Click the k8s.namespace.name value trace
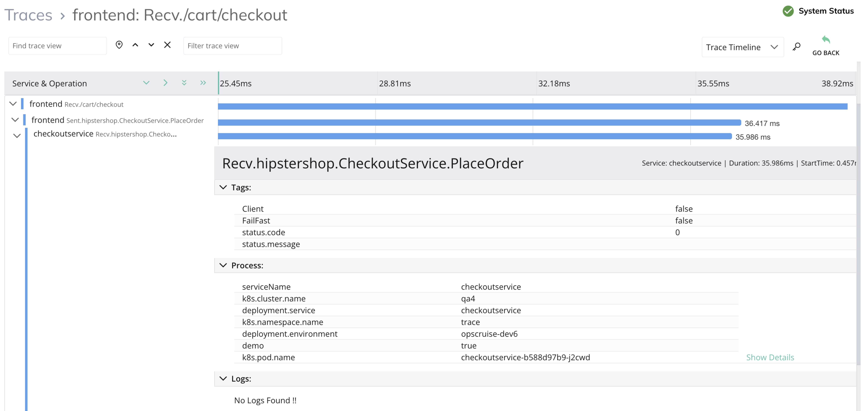 pos(470,322)
